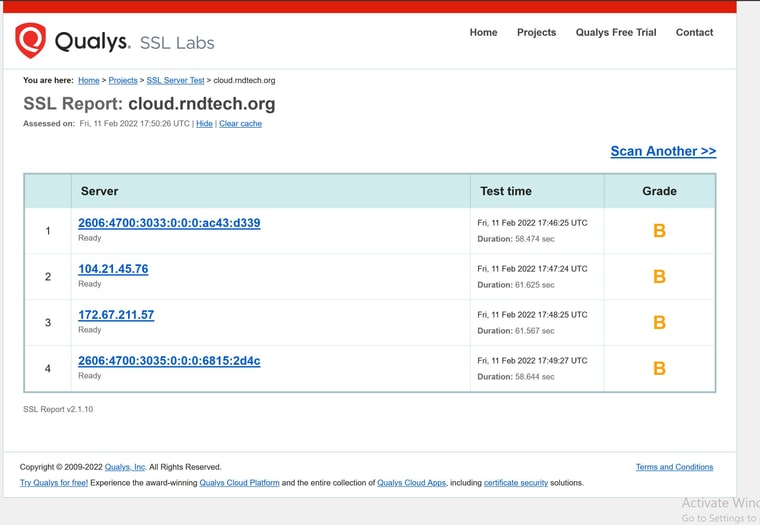The image size is (760, 525).
Task: Click the cloud.rndtech.org breadcrumb text
Action: point(244,80)
